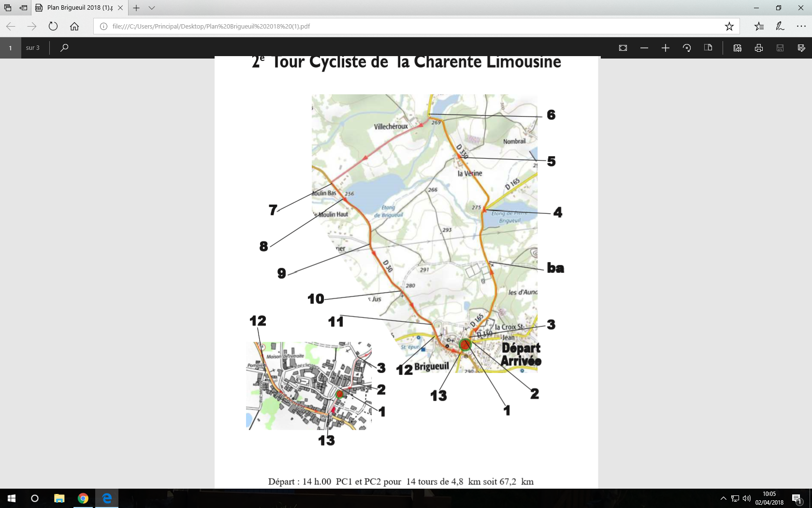Add web notes with the pen icon
The image size is (812, 508).
point(780,26)
